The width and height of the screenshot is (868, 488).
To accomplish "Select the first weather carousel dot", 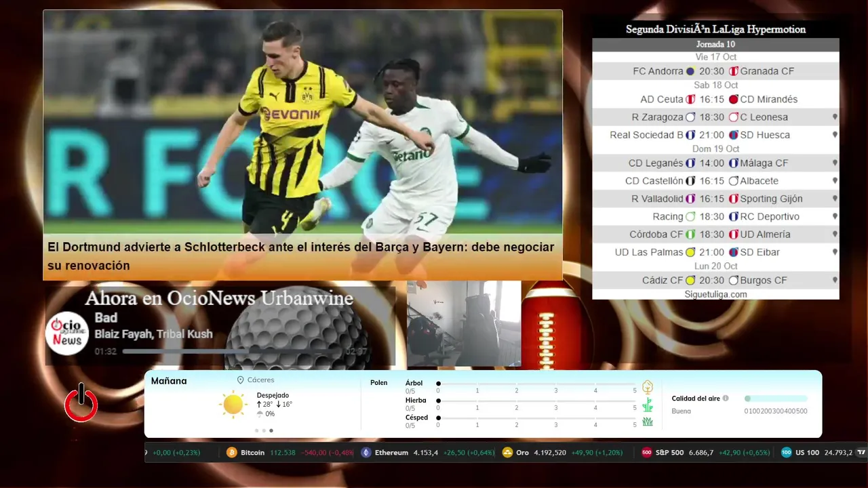I will tap(256, 430).
